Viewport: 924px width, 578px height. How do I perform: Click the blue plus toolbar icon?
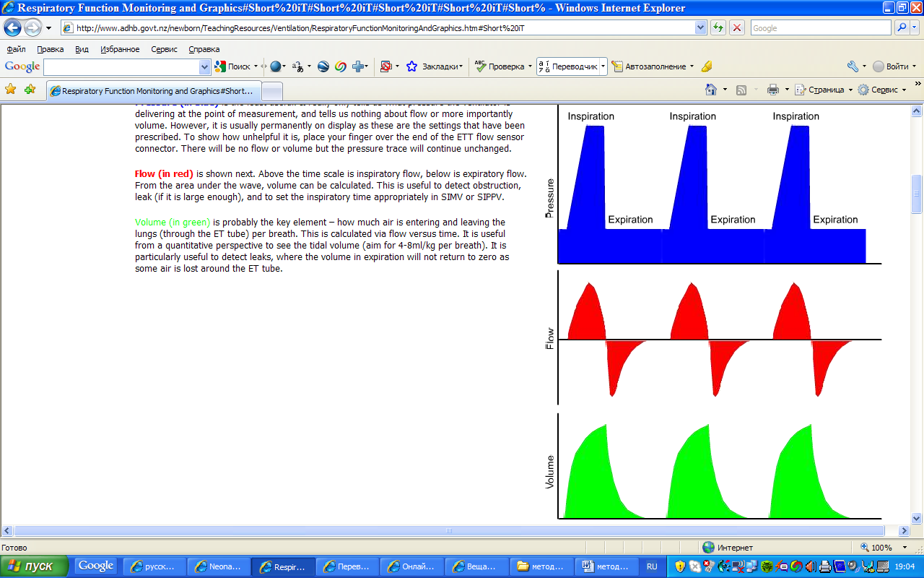click(358, 66)
